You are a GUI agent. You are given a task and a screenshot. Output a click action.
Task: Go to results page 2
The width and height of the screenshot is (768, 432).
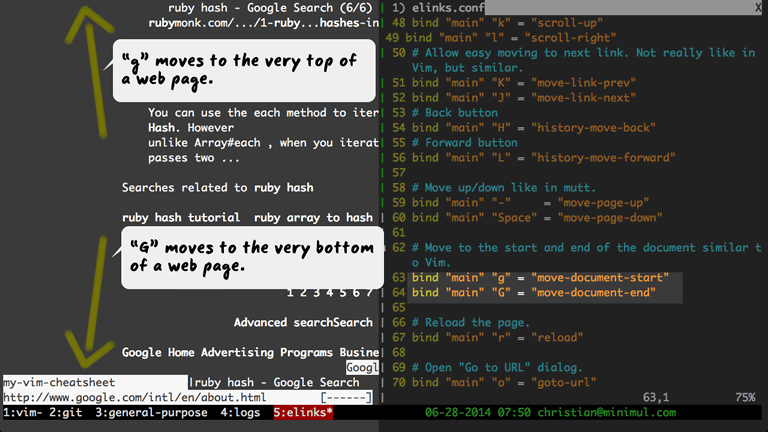pos(303,293)
